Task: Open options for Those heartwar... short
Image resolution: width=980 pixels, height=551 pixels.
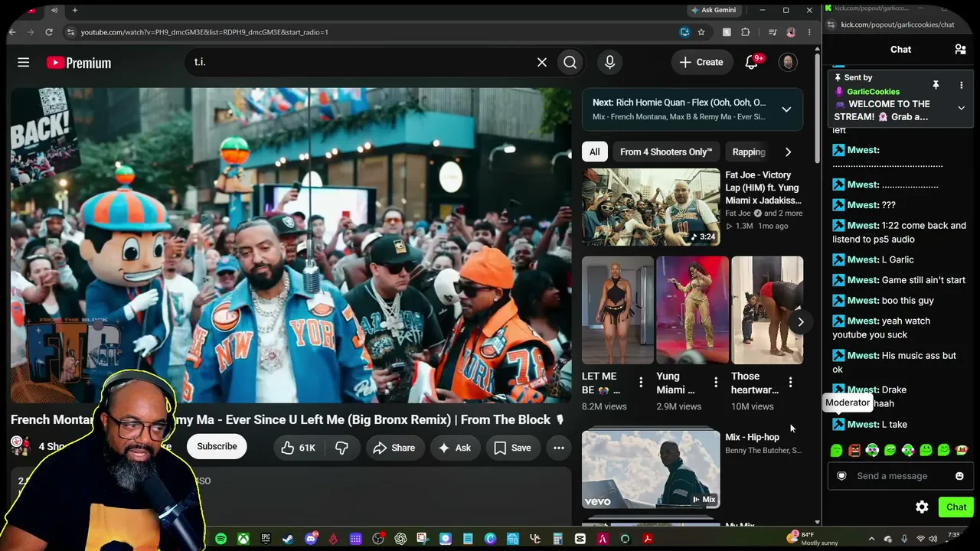Action: coord(790,382)
